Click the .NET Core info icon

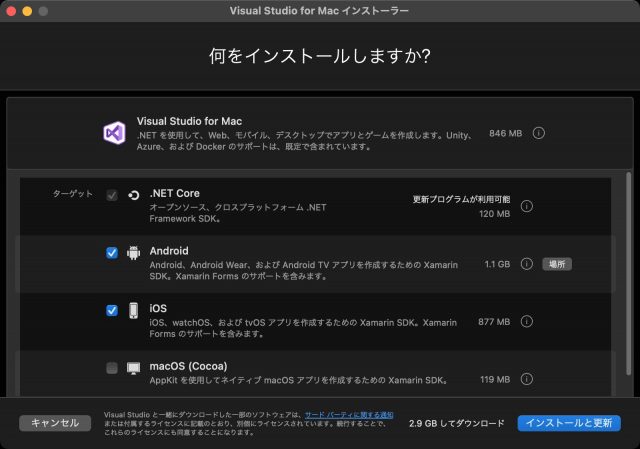coord(527,207)
